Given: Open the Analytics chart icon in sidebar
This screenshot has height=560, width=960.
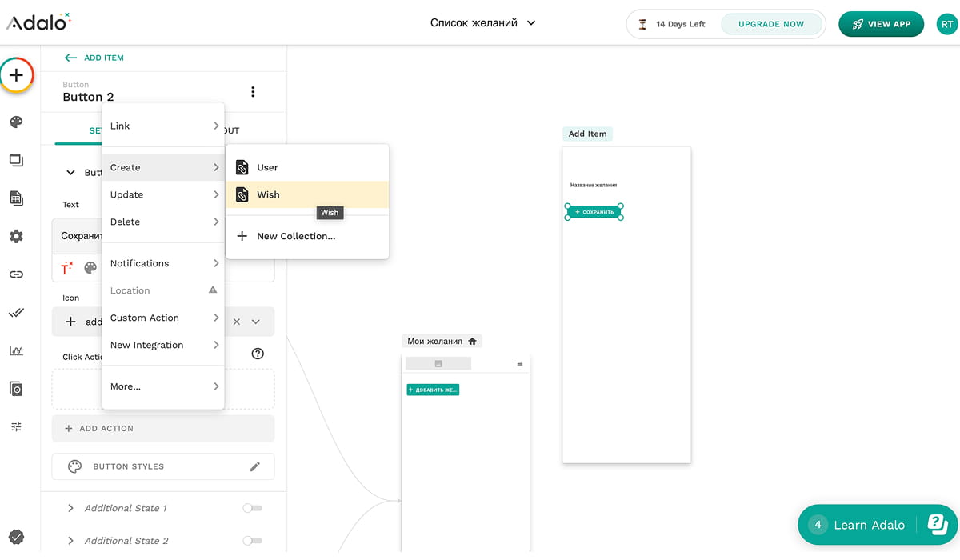Looking at the screenshot, I should pyautogui.click(x=16, y=350).
